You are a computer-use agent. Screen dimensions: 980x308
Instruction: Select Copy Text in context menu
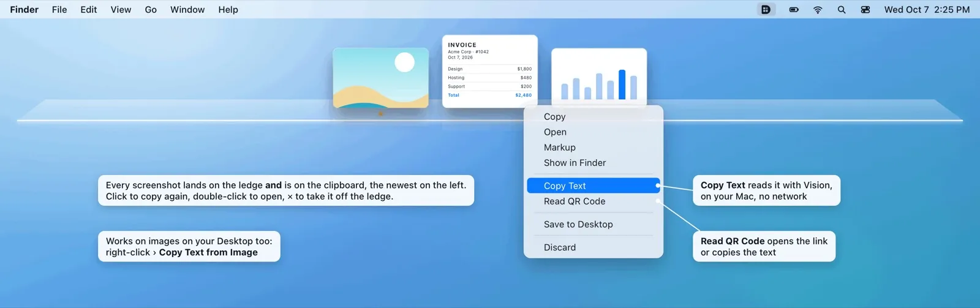coord(594,186)
